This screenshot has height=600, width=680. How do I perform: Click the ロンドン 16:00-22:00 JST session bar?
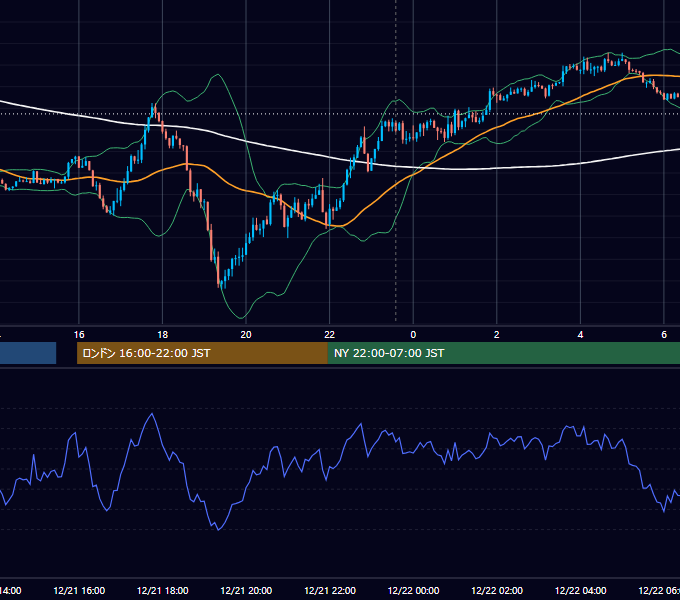click(202, 353)
